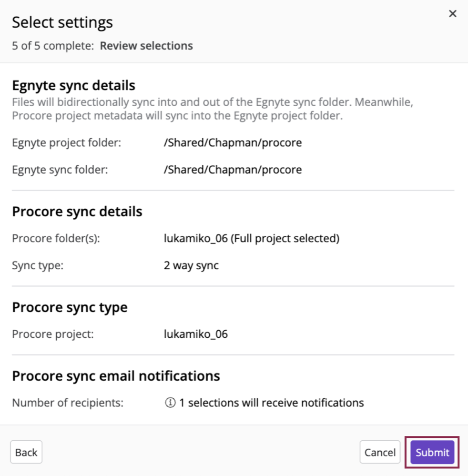
Task: Click the Egnyte sync folder path
Action: [x=233, y=170]
